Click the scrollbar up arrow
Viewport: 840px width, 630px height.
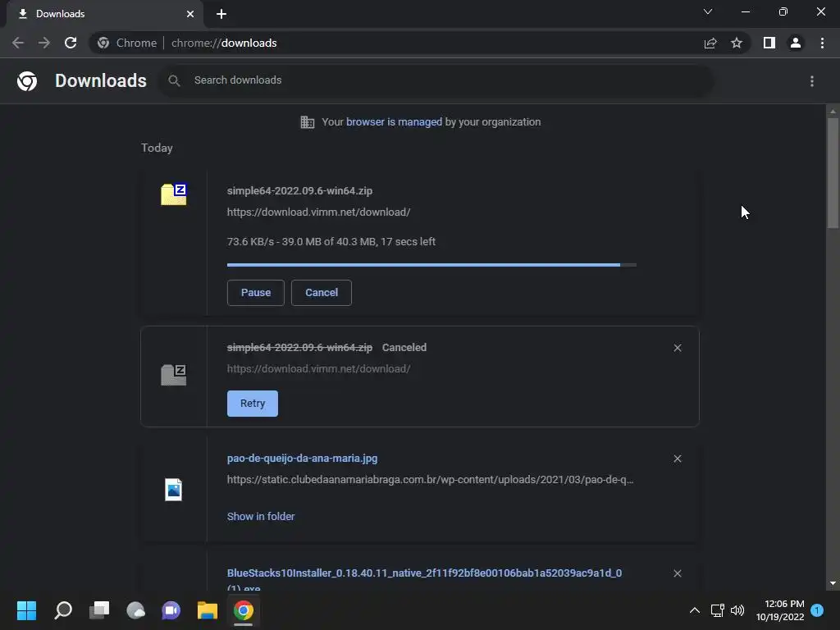[833, 112]
